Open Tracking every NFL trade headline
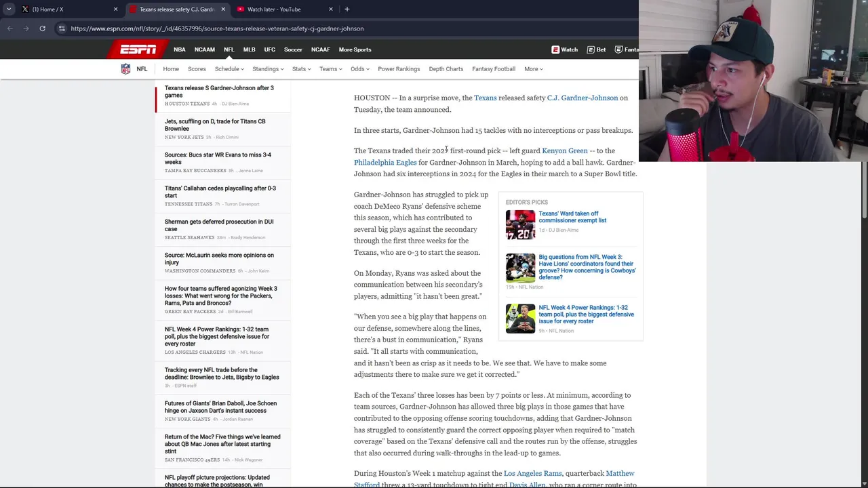This screenshot has width=868, height=488. click(222, 373)
